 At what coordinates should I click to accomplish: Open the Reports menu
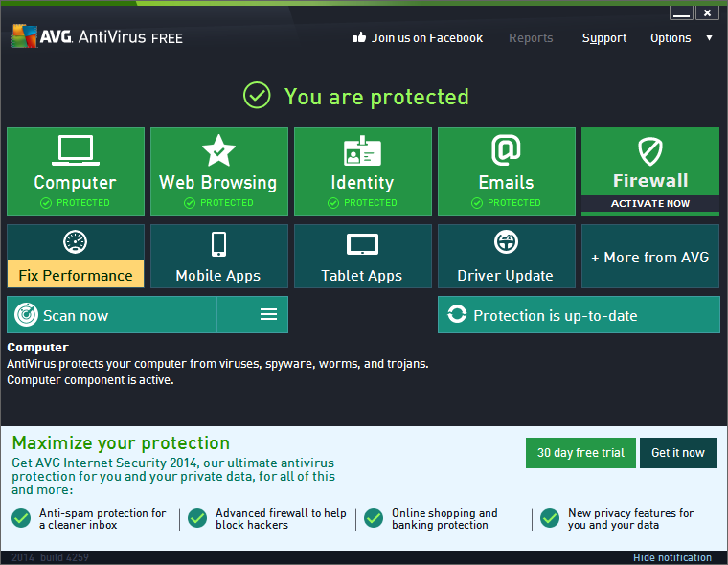(531, 38)
